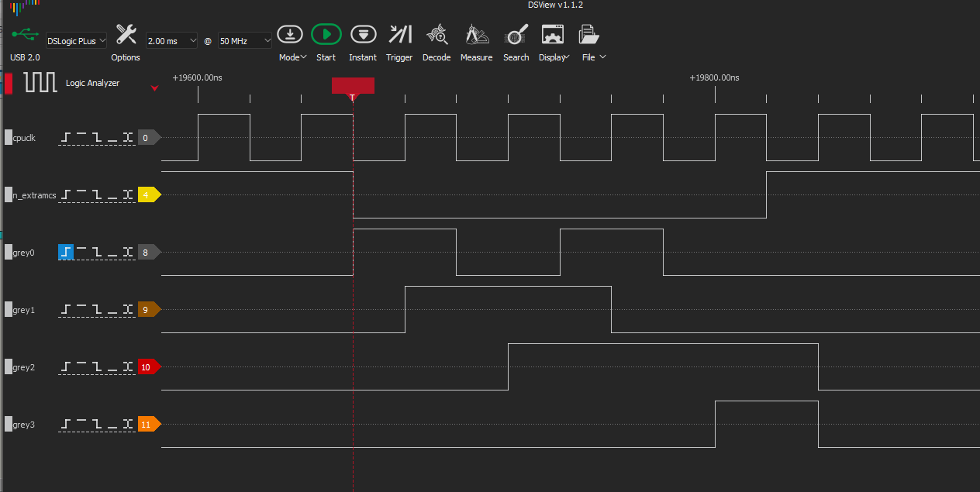Screen dimensions: 980x492
Task: Open the Trigger settings panel
Action: [x=399, y=35]
